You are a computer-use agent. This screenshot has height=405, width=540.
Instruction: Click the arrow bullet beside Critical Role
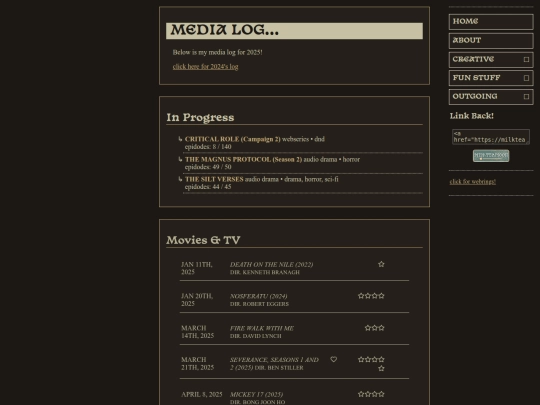[180, 139]
